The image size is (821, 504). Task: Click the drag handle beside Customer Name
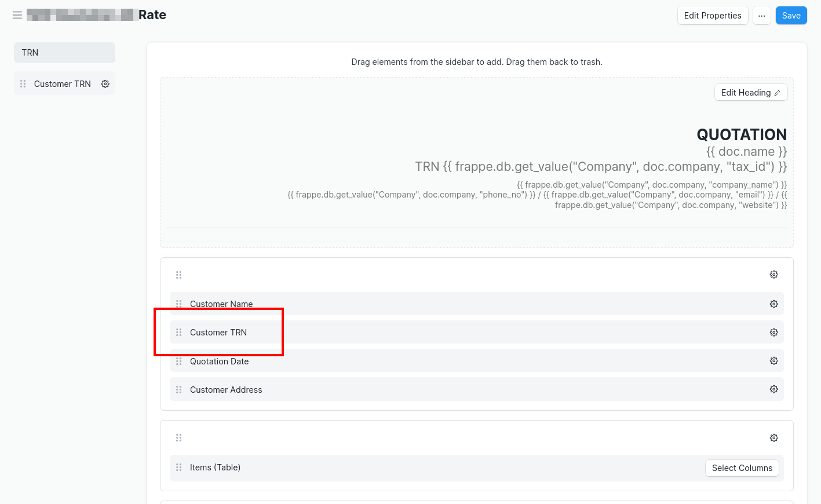(179, 304)
